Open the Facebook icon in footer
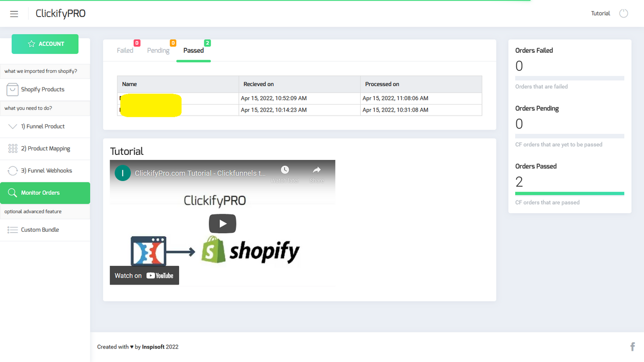 (x=632, y=346)
